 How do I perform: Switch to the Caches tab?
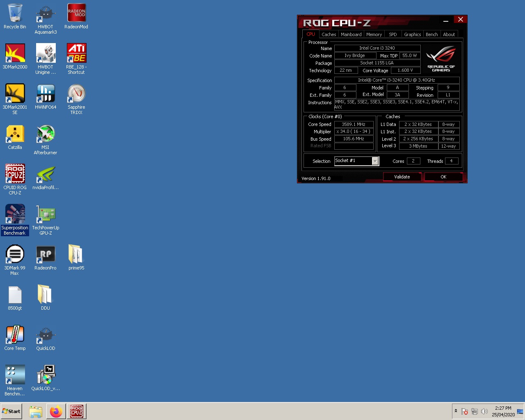(329, 34)
